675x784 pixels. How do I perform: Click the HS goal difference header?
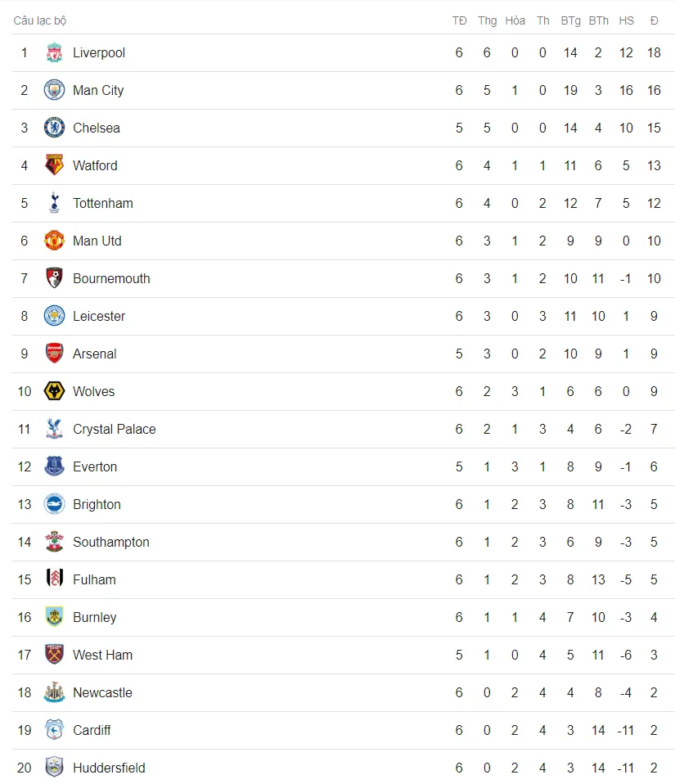[626, 20]
